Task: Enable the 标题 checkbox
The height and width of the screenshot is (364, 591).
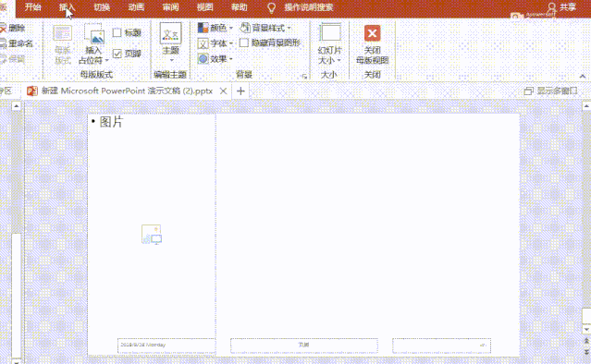Action: (x=117, y=32)
